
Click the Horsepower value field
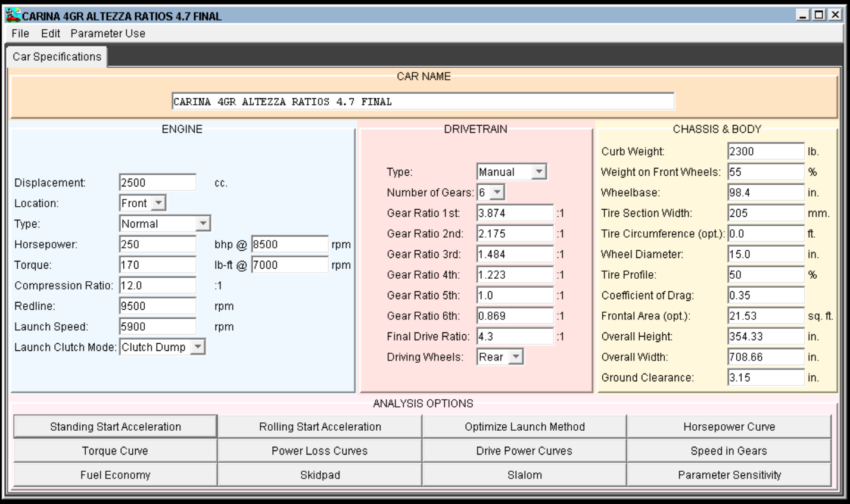(158, 244)
